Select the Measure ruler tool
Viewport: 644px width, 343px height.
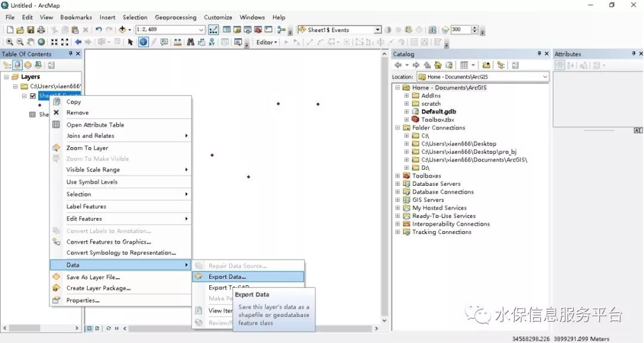tap(178, 42)
